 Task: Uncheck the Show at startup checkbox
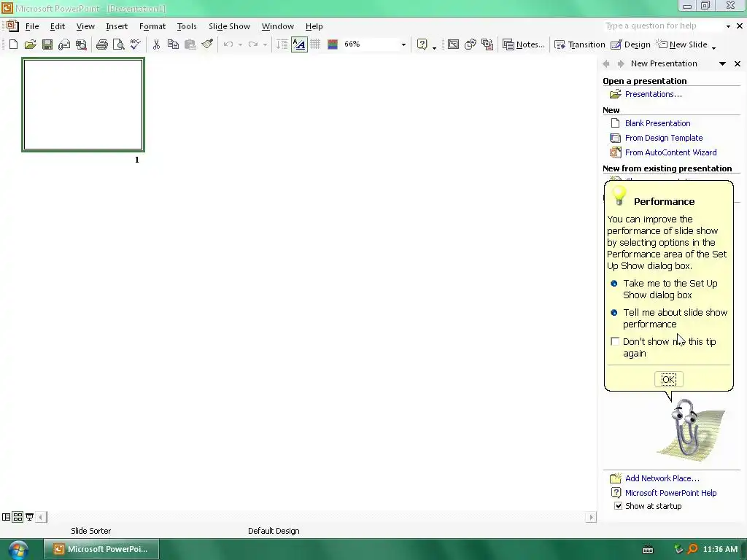618,506
